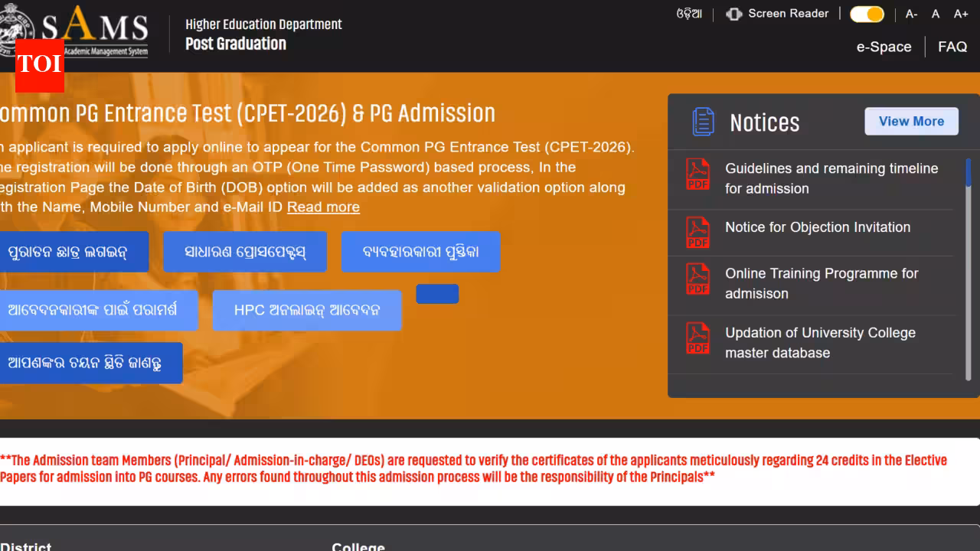Open PDF icon for Online Training Programme
Screen dimensions: 980x551
(x=697, y=279)
